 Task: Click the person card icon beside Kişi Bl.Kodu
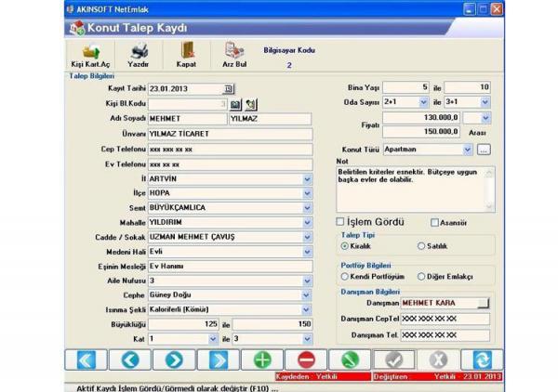[x=251, y=104]
